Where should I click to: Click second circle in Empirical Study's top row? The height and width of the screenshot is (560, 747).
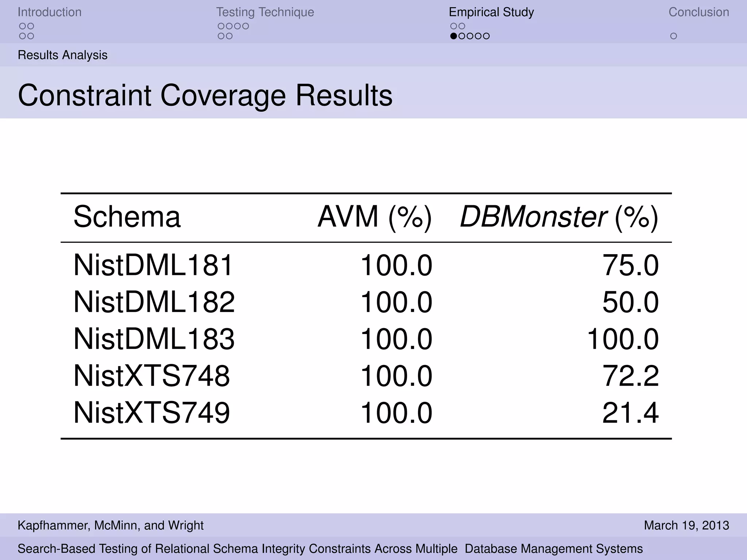pos(462,26)
